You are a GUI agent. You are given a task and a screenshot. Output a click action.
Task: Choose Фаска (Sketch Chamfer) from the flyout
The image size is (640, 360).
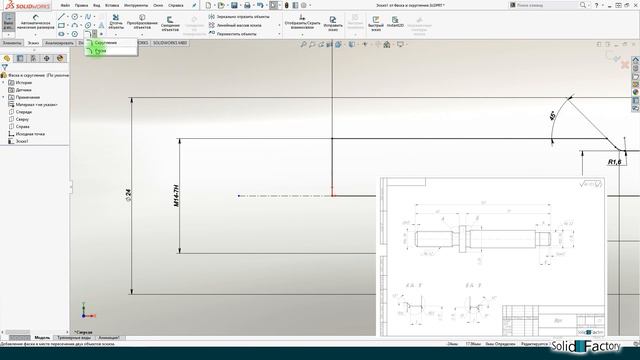pyautogui.click(x=110, y=51)
